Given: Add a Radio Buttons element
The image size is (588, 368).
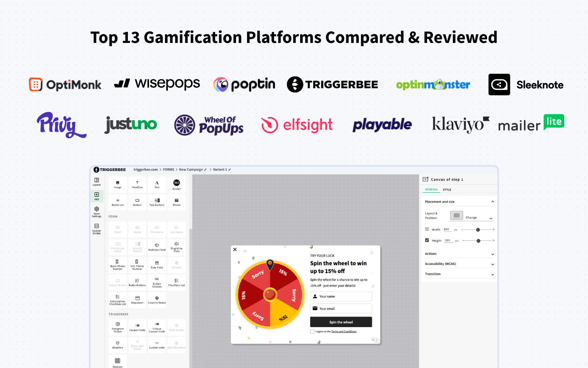Looking at the screenshot, I should pyautogui.click(x=137, y=283).
